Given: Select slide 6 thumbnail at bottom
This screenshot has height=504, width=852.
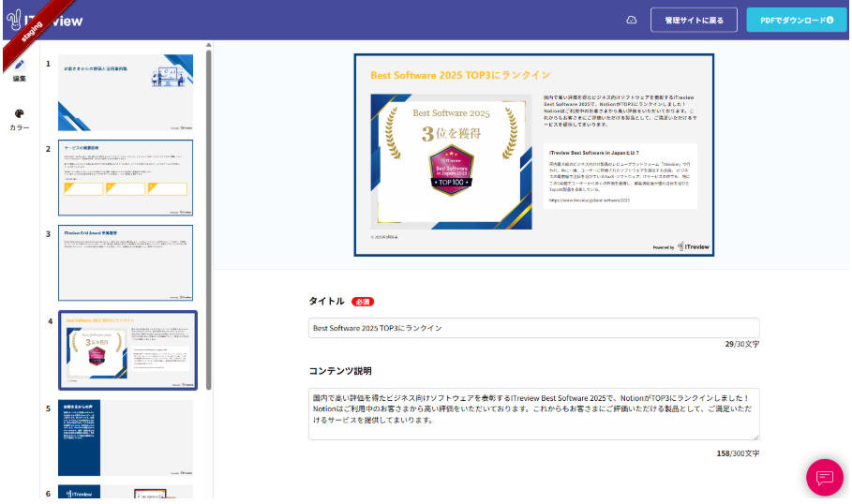Looking at the screenshot, I should coord(126,492).
